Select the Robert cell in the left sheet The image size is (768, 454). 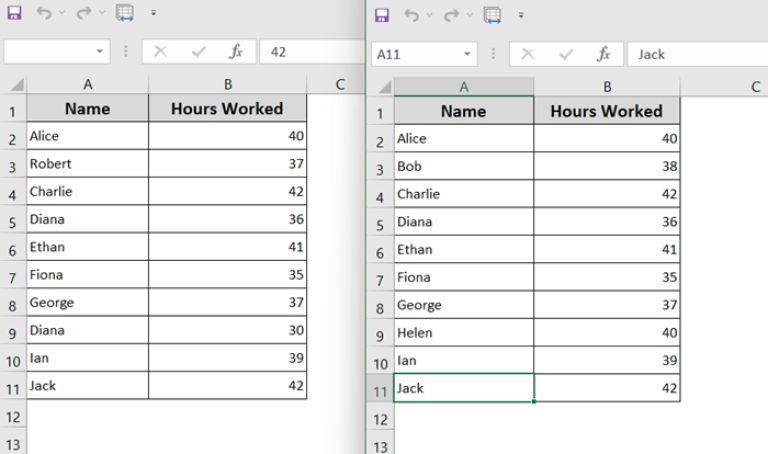tap(87, 164)
